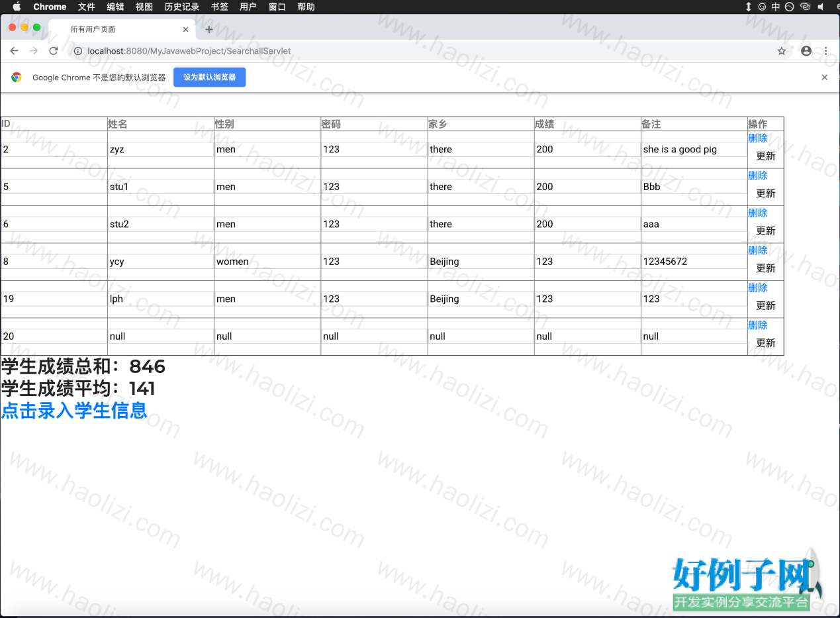
Task: Open the Chrome profile avatar icon
Action: (806, 51)
